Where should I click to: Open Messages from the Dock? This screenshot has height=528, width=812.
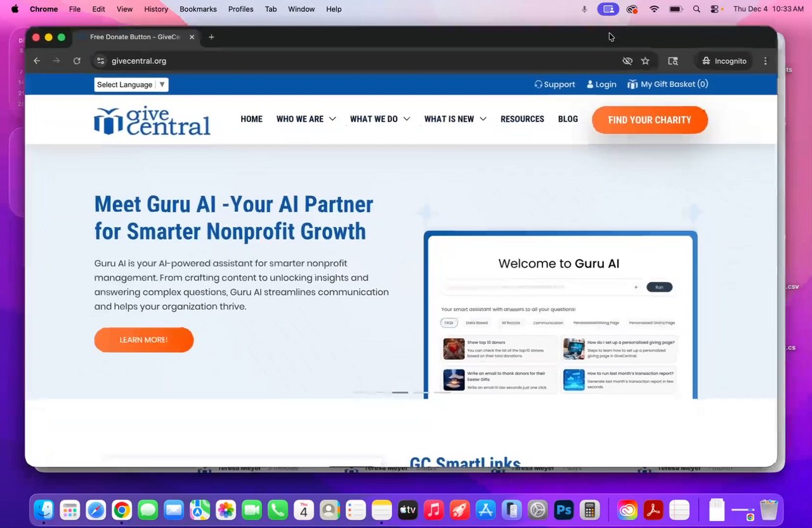click(x=148, y=510)
